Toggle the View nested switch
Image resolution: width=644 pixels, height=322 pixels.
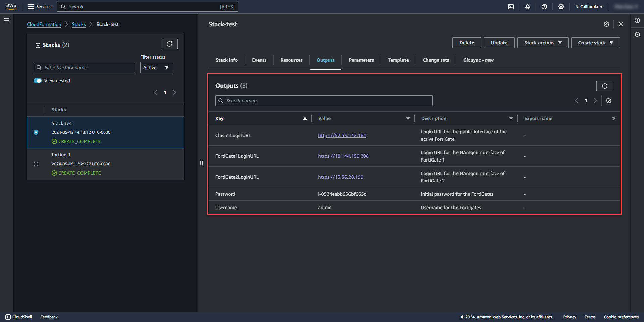pyautogui.click(x=38, y=81)
